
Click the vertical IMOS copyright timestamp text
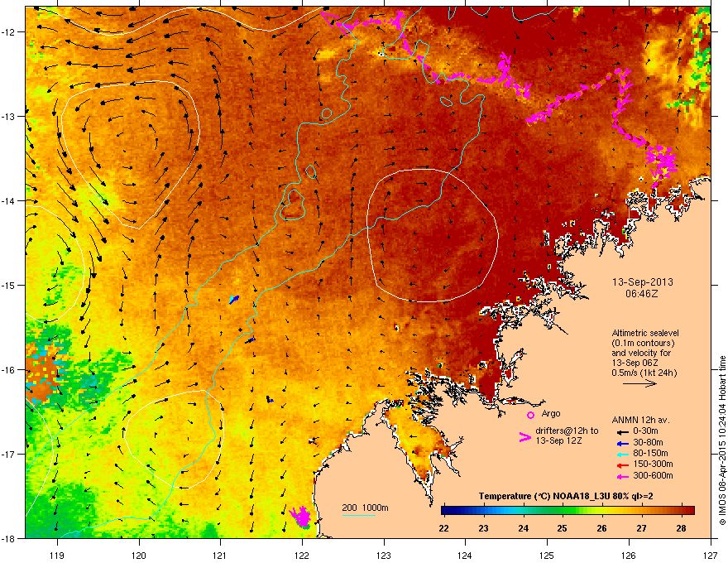[722, 440]
